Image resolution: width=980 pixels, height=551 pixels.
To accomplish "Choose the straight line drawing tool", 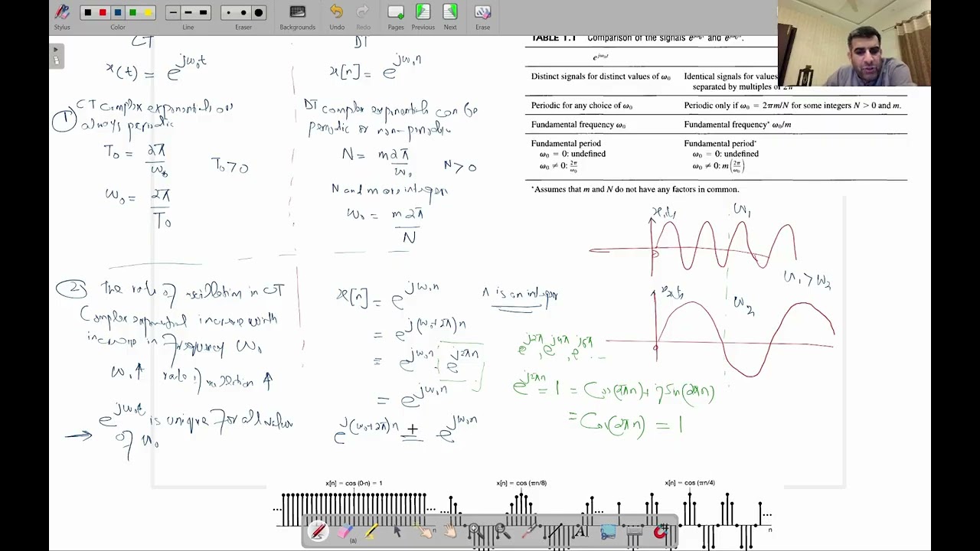I will (x=554, y=531).
